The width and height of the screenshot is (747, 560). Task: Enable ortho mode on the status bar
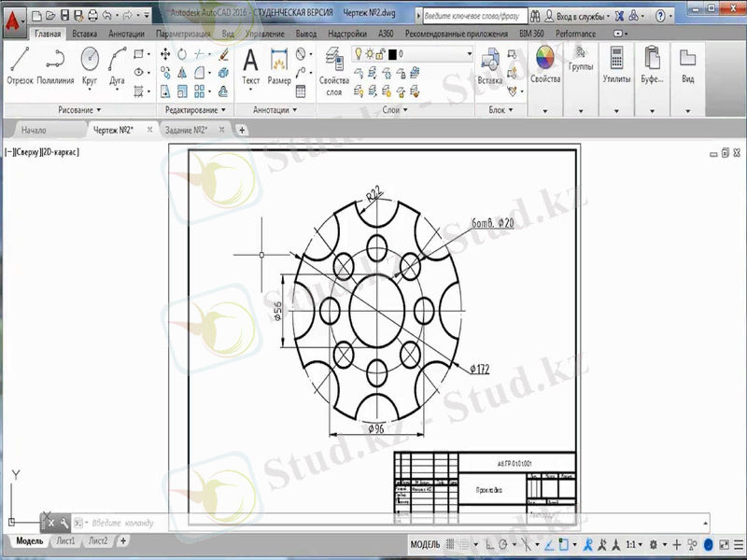pos(490,543)
